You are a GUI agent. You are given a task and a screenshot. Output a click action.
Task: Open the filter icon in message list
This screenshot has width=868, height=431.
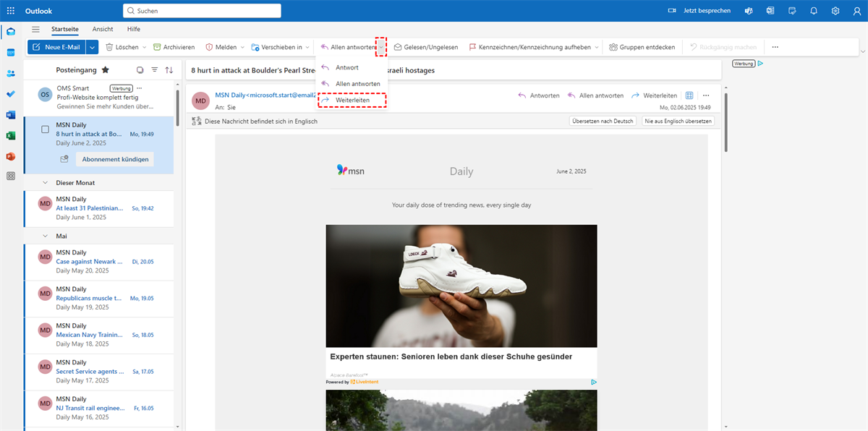tap(154, 69)
